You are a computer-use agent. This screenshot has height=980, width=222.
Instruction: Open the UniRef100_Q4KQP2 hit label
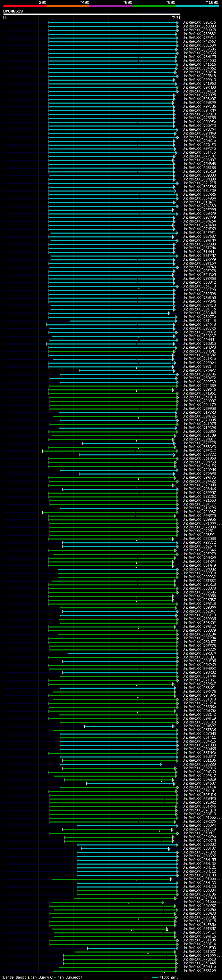coord(199,852)
